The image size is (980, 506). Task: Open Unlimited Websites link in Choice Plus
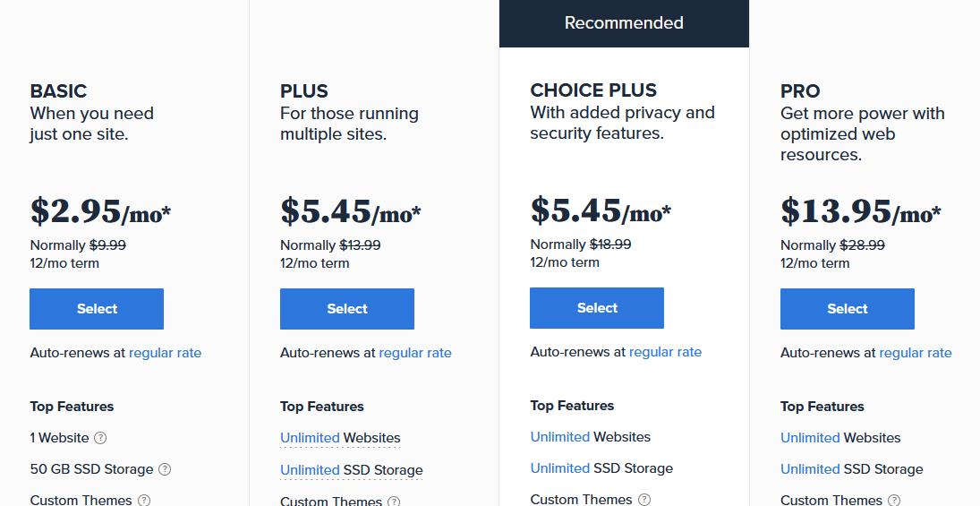(590, 436)
